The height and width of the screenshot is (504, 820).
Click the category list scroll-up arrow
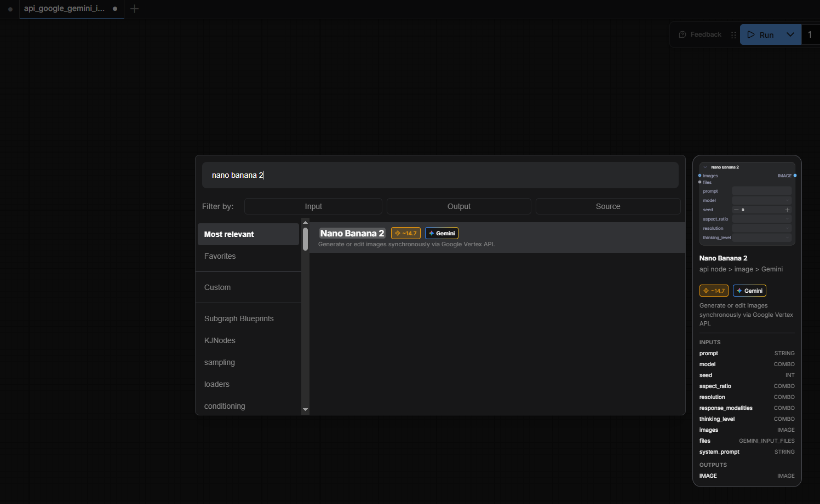305,222
